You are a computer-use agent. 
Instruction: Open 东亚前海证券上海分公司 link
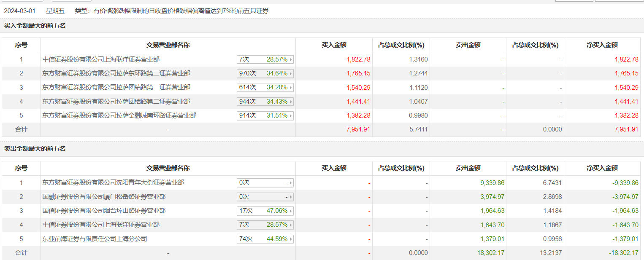95,239
